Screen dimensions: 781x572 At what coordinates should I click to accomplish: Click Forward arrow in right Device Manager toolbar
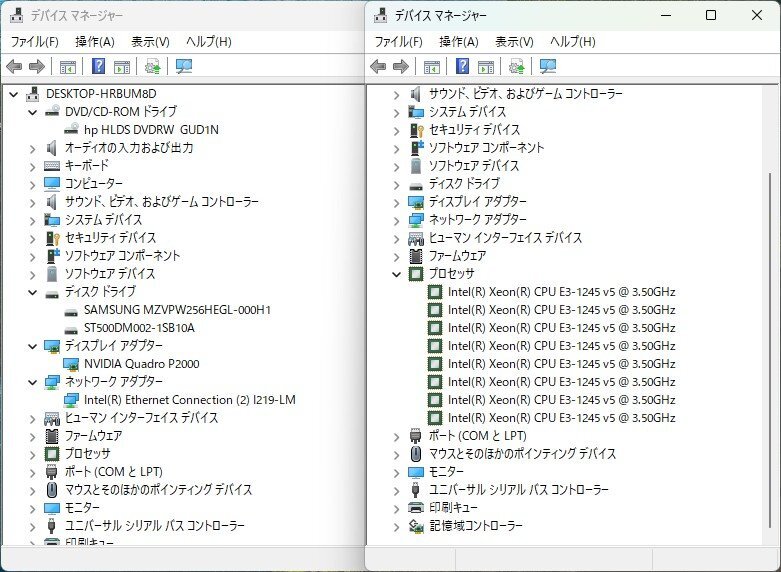click(x=401, y=66)
